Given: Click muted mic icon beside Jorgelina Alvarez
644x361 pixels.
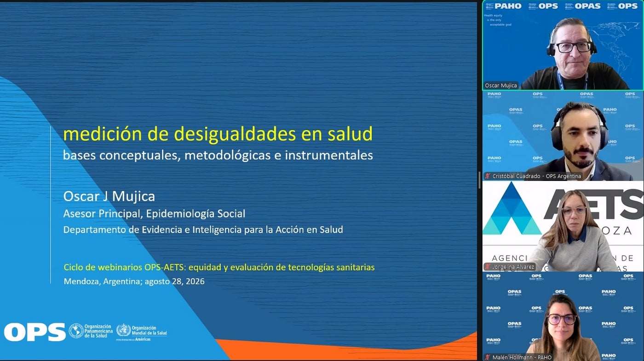Looking at the screenshot, I should coord(488,267).
